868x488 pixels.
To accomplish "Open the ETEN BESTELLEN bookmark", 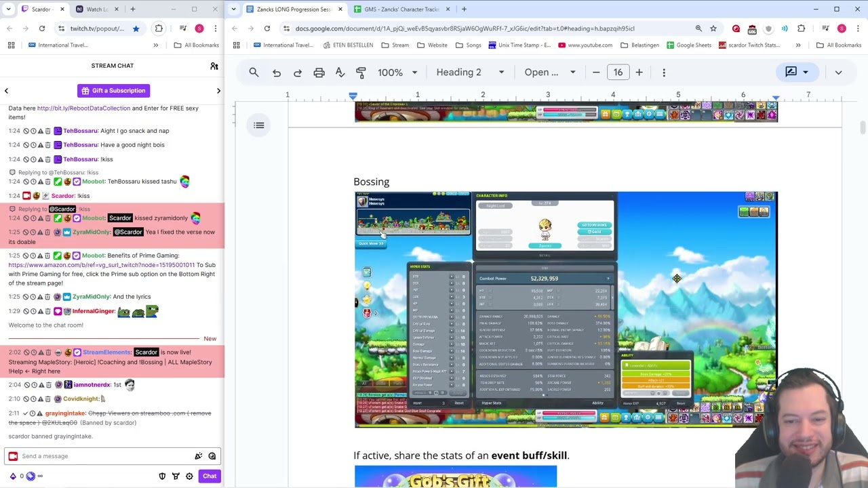I will tap(349, 45).
